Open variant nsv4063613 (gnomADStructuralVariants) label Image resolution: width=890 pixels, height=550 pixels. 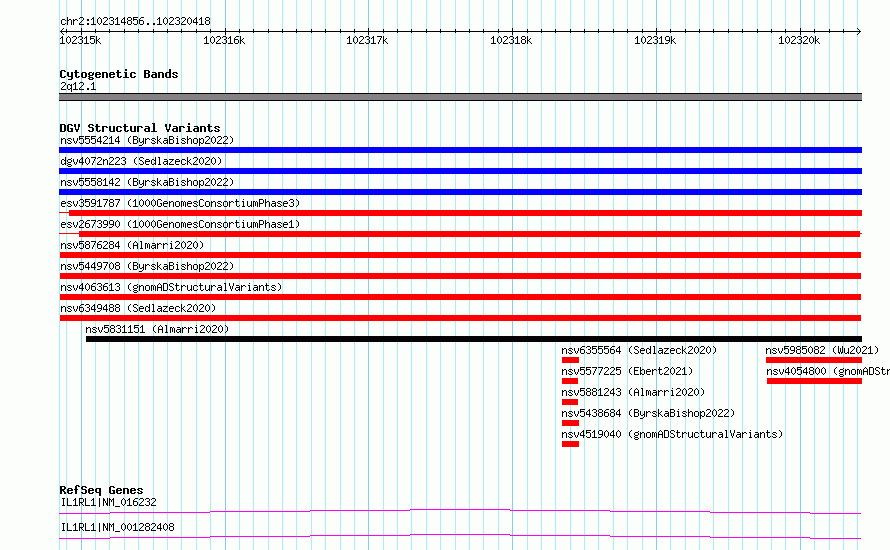171,287
